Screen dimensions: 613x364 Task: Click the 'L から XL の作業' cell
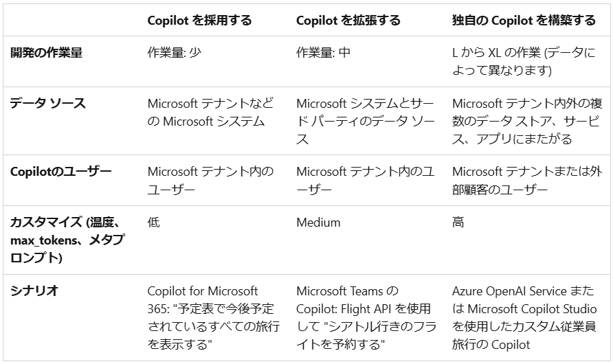tap(524, 61)
